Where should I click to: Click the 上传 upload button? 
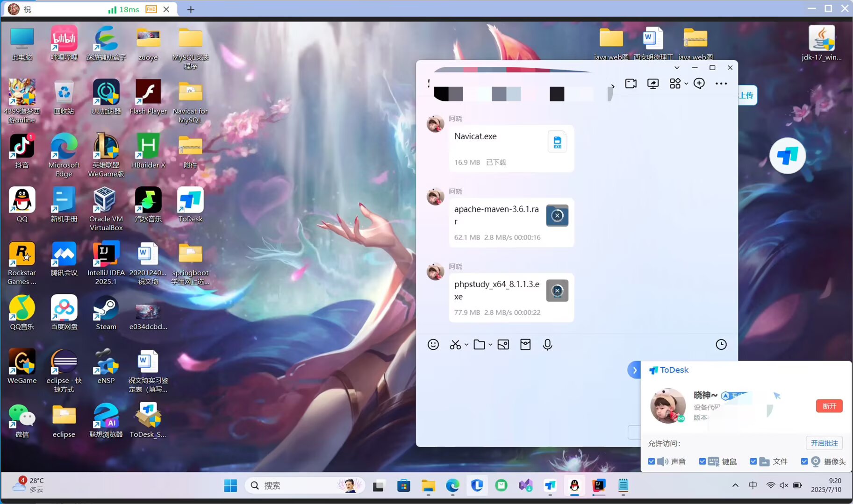pos(746,95)
